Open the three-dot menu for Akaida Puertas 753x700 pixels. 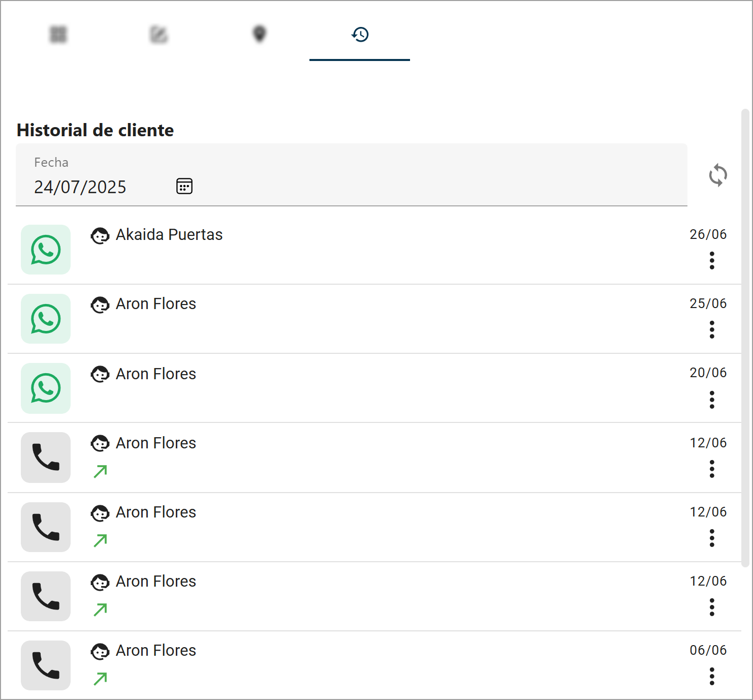[x=712, y=261]
